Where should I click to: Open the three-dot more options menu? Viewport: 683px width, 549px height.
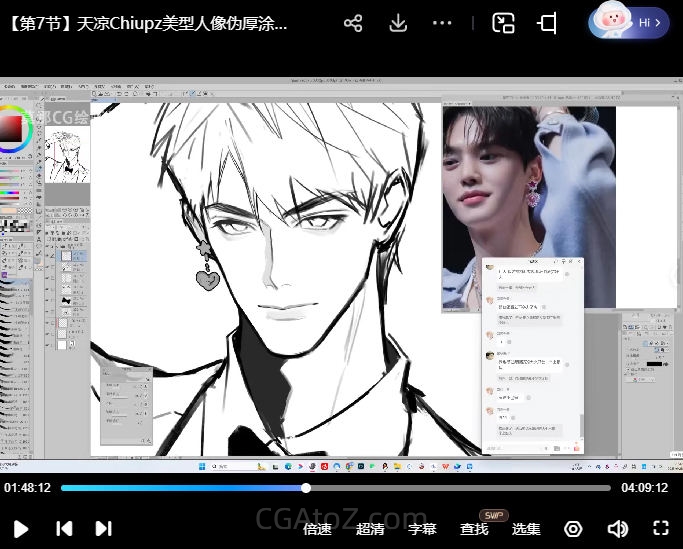pyautogui.click(x=442, y=23)
